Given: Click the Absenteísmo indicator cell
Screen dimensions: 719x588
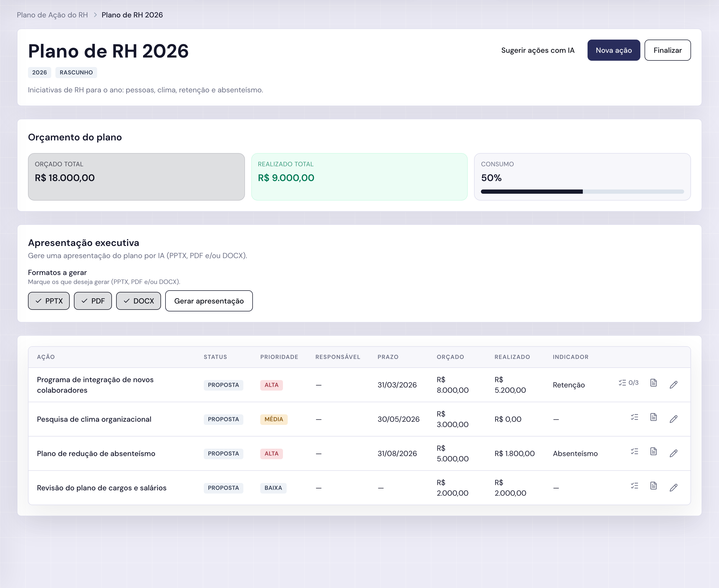Looking at the screenshot, I should point(575,453).
